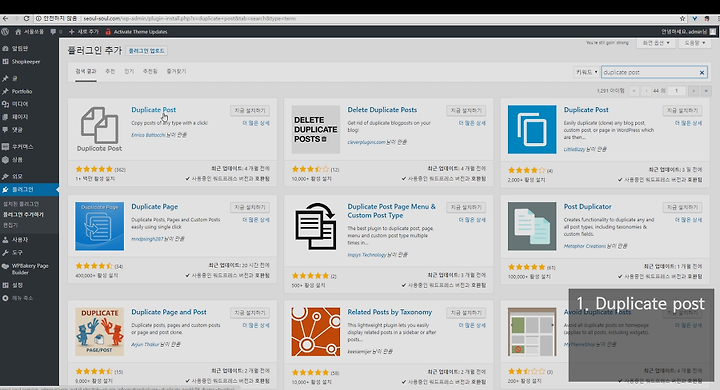Open the 외모 appearance menu

point(17,176)
